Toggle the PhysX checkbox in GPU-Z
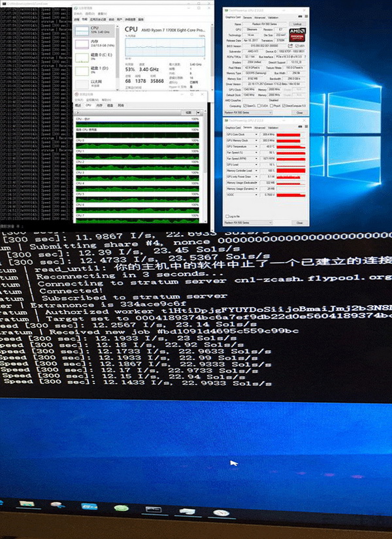The height and width of the screenshot is (539, 392). pos(271,106)
